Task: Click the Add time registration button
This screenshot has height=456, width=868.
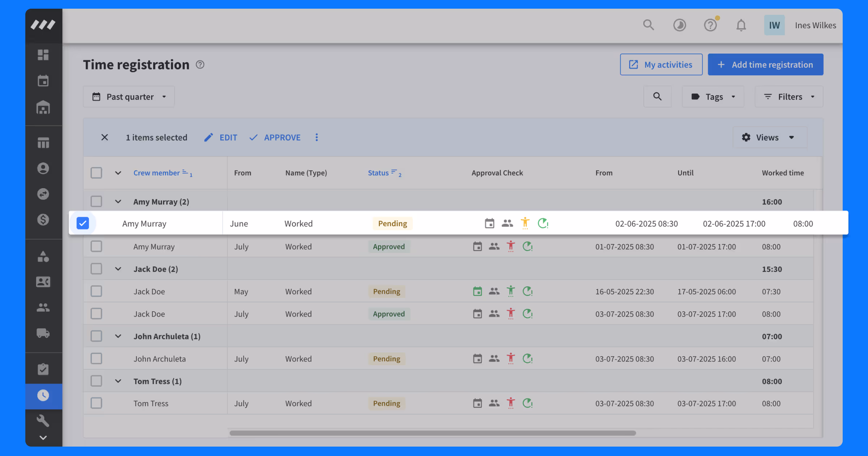Action: coord(765,65)
